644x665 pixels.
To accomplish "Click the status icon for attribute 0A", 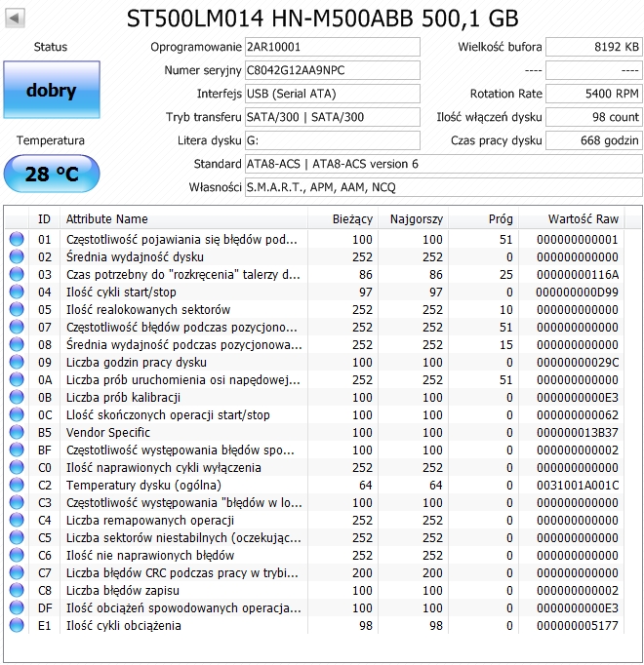I will pyautogui.click(x=17, y=379).
